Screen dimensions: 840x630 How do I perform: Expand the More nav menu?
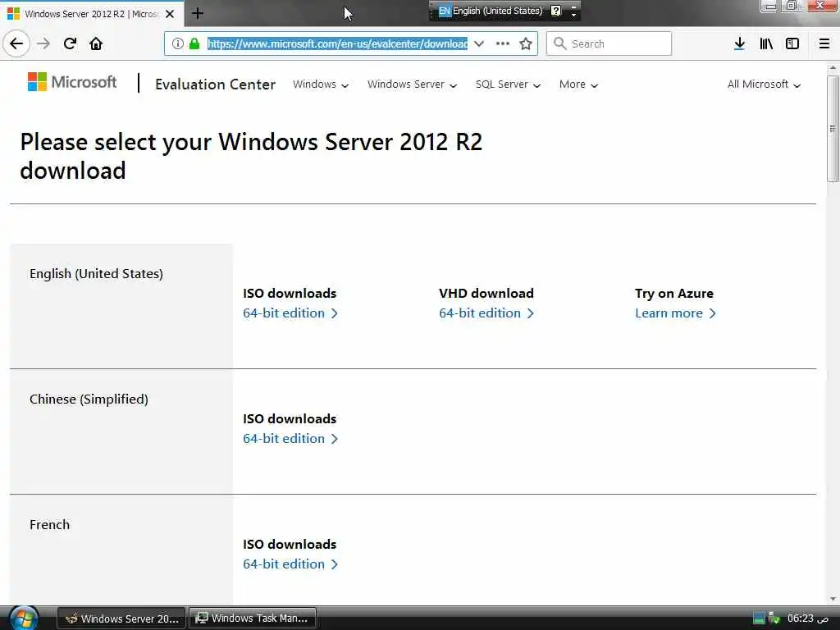pyautogui.click(x=578, y=84)
